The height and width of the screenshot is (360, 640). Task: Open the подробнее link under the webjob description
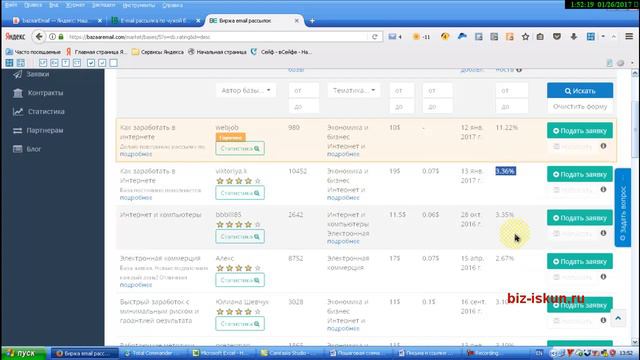point(136,154)
